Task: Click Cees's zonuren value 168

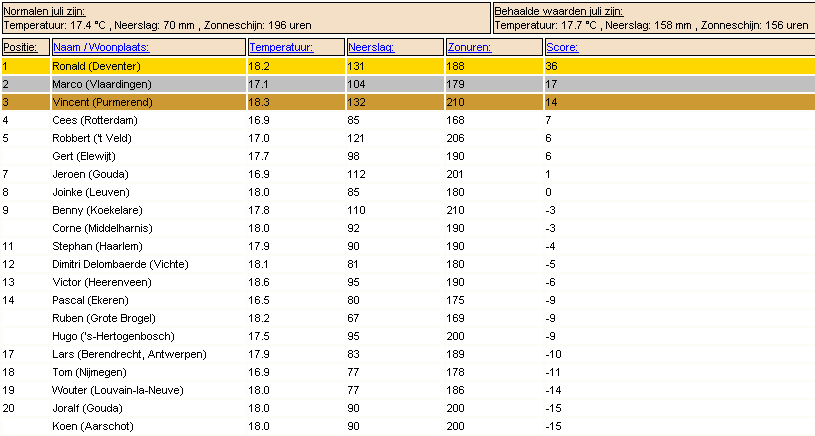Action: [455, 121]
